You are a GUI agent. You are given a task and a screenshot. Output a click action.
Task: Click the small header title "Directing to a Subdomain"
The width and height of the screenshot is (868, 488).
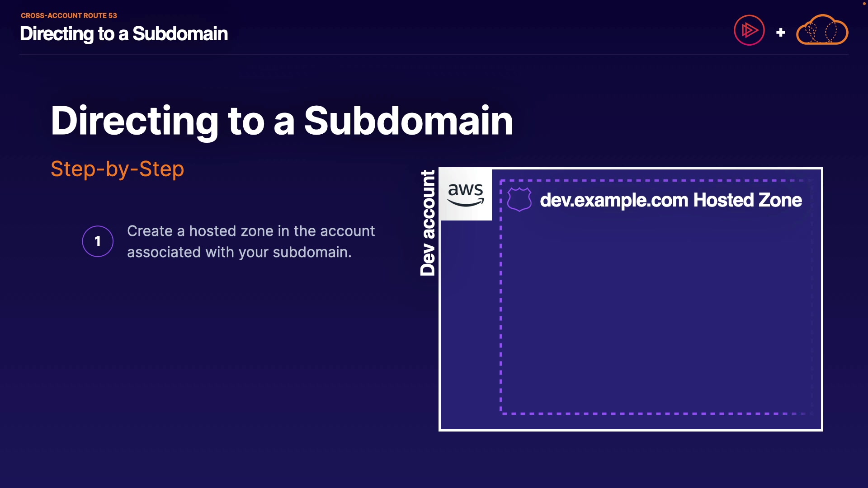pyautogui.click(x=123, y=34)
